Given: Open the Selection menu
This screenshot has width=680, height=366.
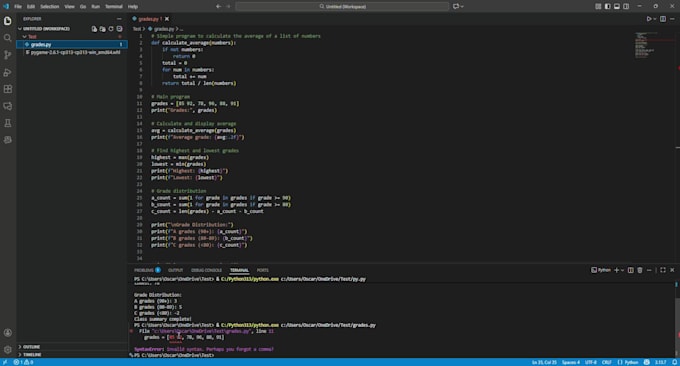Looking at the screenshot, I should [x=49, y=7].
